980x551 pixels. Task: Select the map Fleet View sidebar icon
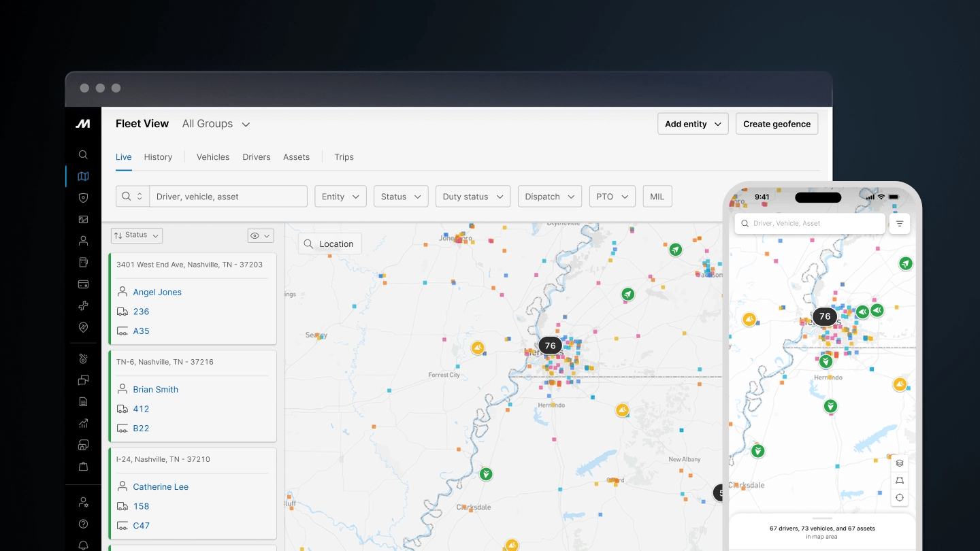(x=83, y=176)
